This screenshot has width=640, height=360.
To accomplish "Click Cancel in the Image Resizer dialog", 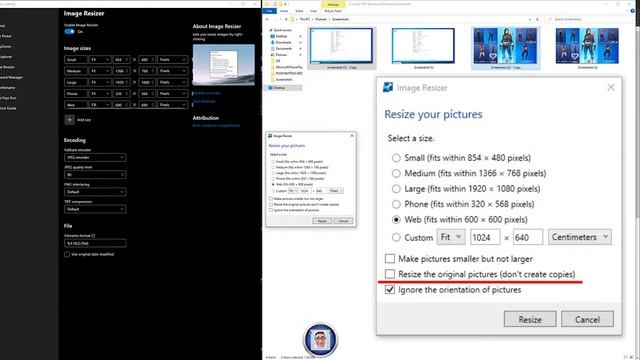I will coord(587,319).
